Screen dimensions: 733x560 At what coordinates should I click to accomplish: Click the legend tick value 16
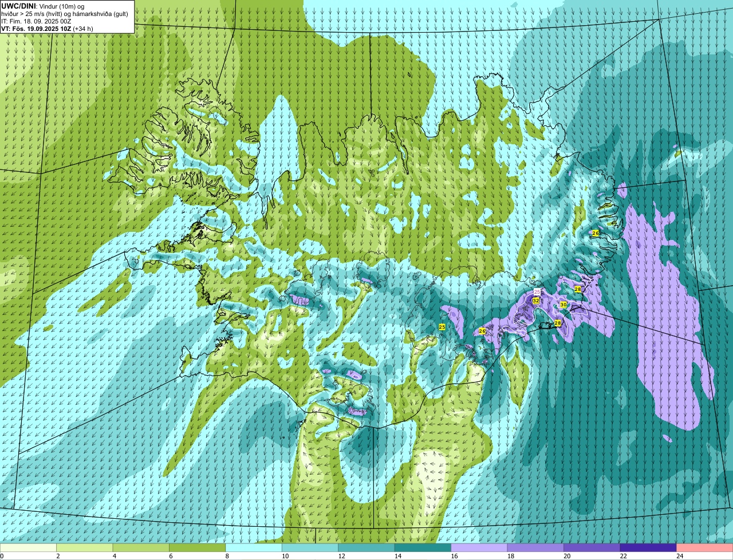tap(454, 556)
